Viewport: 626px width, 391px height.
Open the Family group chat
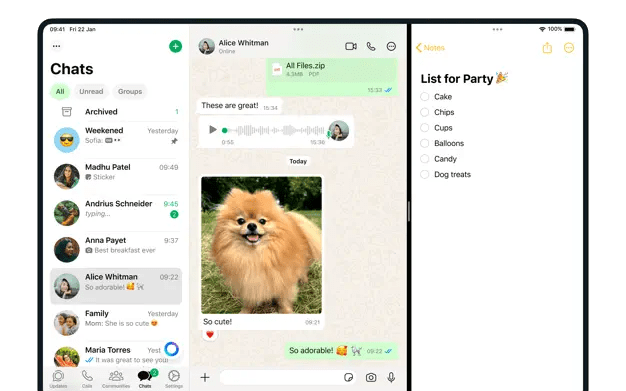(x=116, y=322)
